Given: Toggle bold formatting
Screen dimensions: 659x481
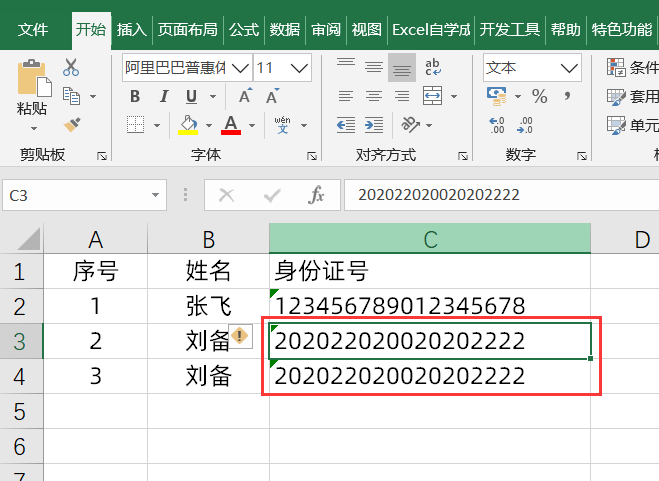Looking at the screenshot, I should point(135,97).
